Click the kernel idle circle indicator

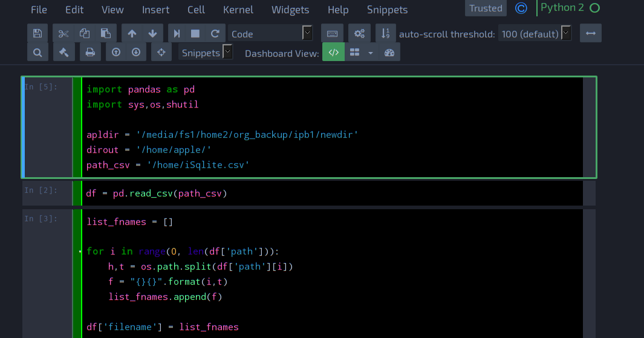594,8
